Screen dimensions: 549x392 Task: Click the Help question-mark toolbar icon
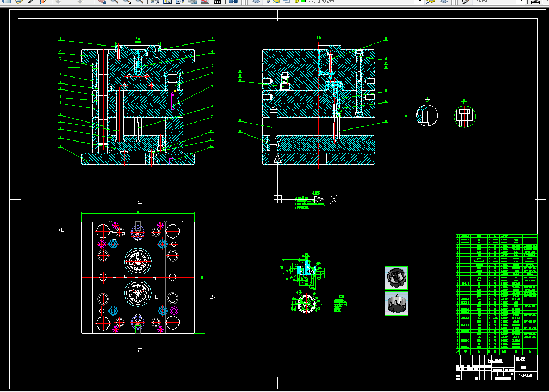tap(233, 2)
